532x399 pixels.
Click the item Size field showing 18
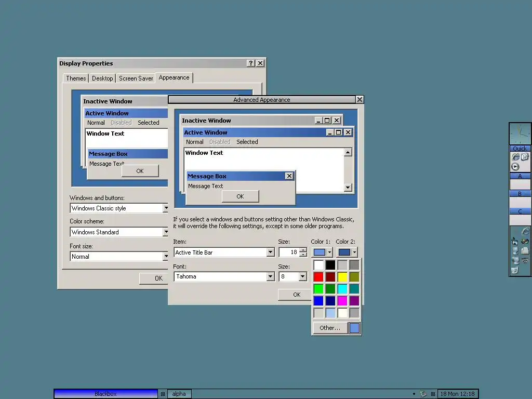click(x=289, y=252)
